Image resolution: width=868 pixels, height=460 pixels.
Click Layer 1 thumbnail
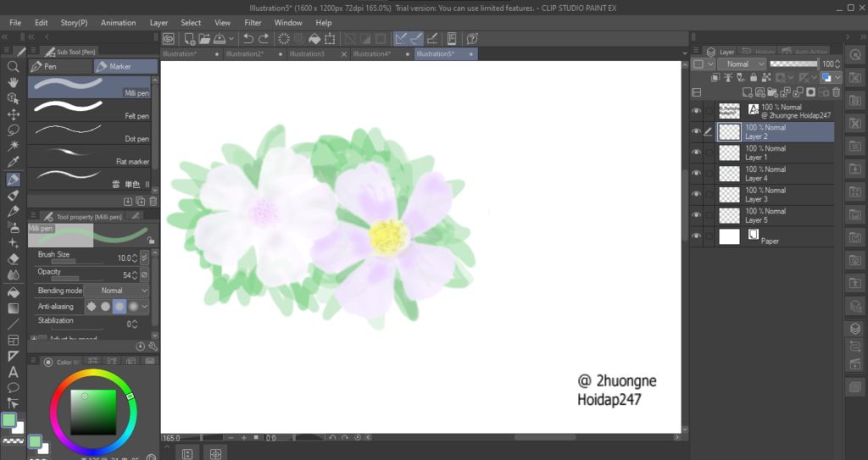(x=729, y=152)
